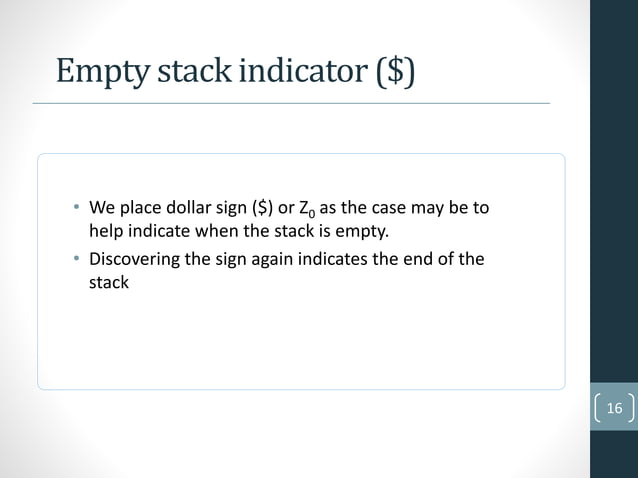The width and height of the screenshot is (638, 478).
Task: Click the word 'Empty' in the title
Action: pyautogui.click(x=103, y=72)
